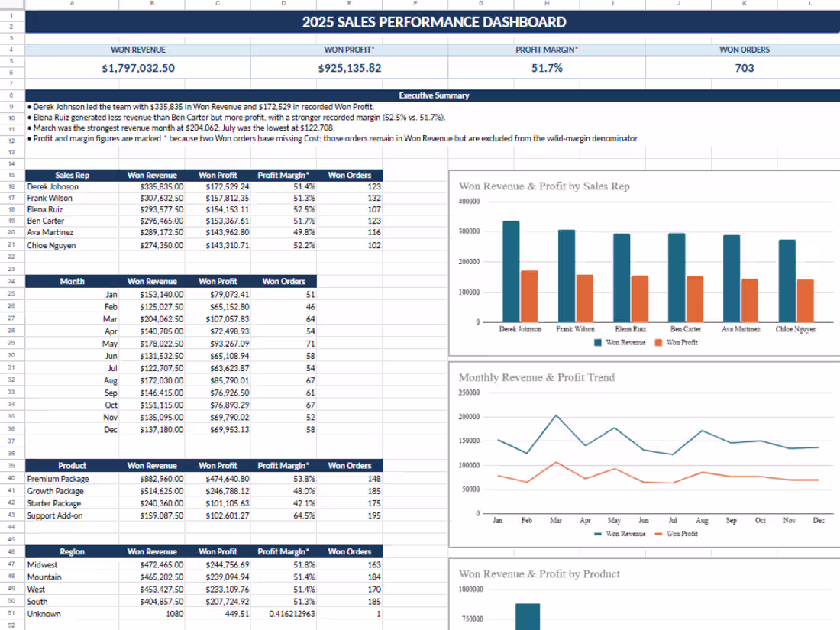The height and width of the screenshot is (630, 840).
Task: Select March revenue $204,062.50
Action: tap(152, 318)
